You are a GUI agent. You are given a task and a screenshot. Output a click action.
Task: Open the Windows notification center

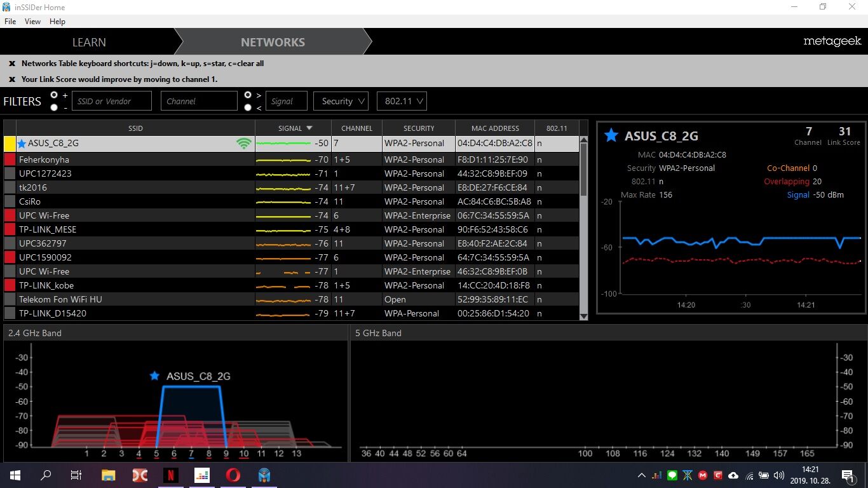coord(848,475)
